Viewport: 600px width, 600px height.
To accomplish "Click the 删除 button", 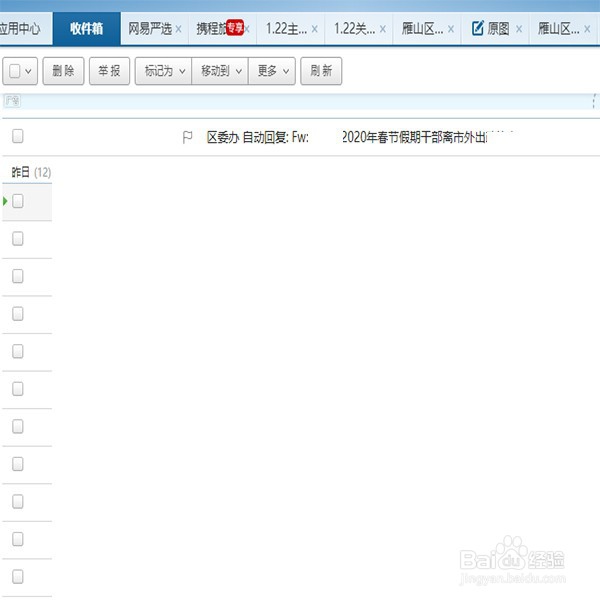I will (x=63, y=71).
